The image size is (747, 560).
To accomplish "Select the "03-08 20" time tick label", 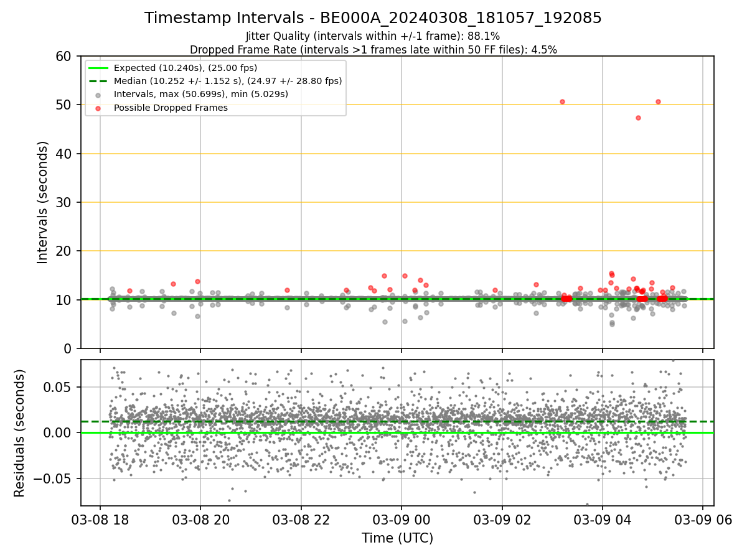I will click(200, 520).
